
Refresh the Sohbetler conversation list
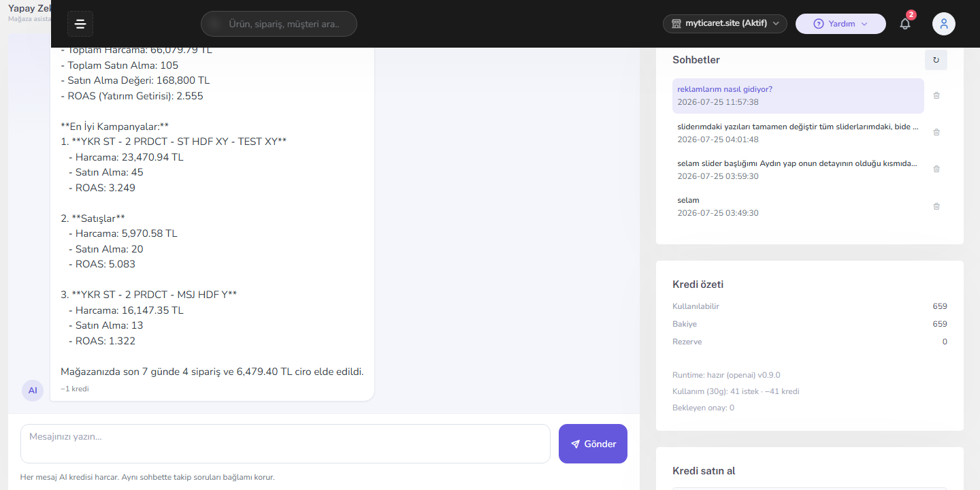point(936,60)
